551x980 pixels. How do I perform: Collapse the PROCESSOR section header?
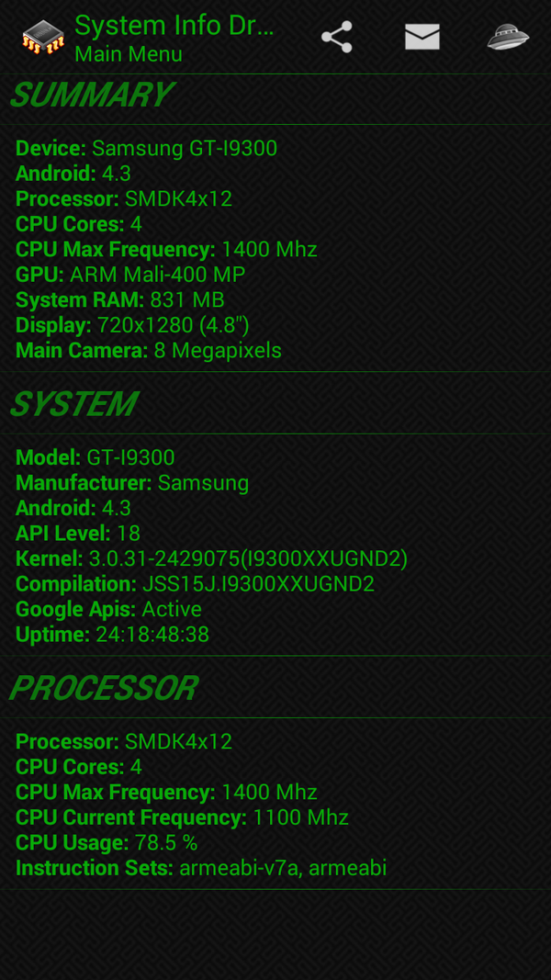click(103, 688)
